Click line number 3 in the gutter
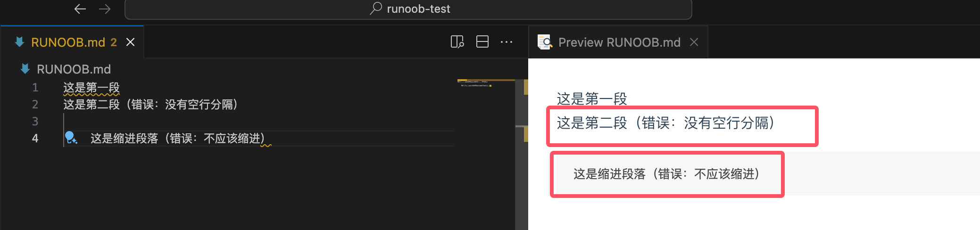Viewport: 980px width, 230px height. [x=35, y=121]
